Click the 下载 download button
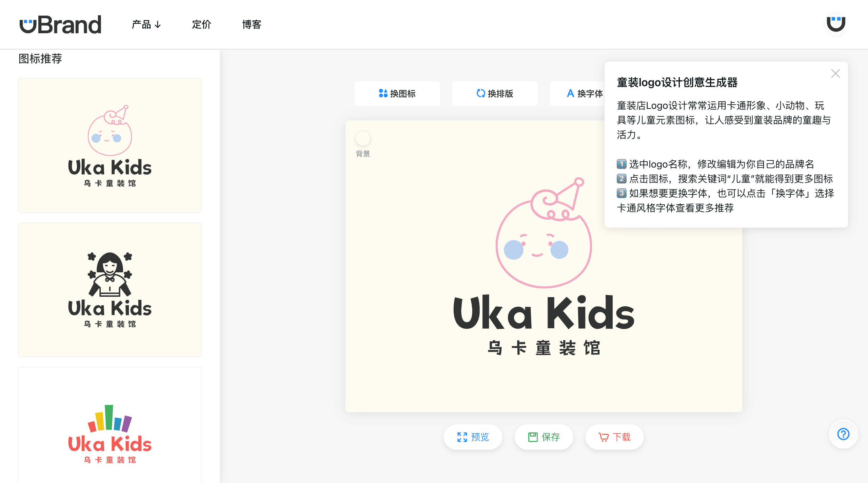The height and width of the screenshot is (483, 868). 614,437
